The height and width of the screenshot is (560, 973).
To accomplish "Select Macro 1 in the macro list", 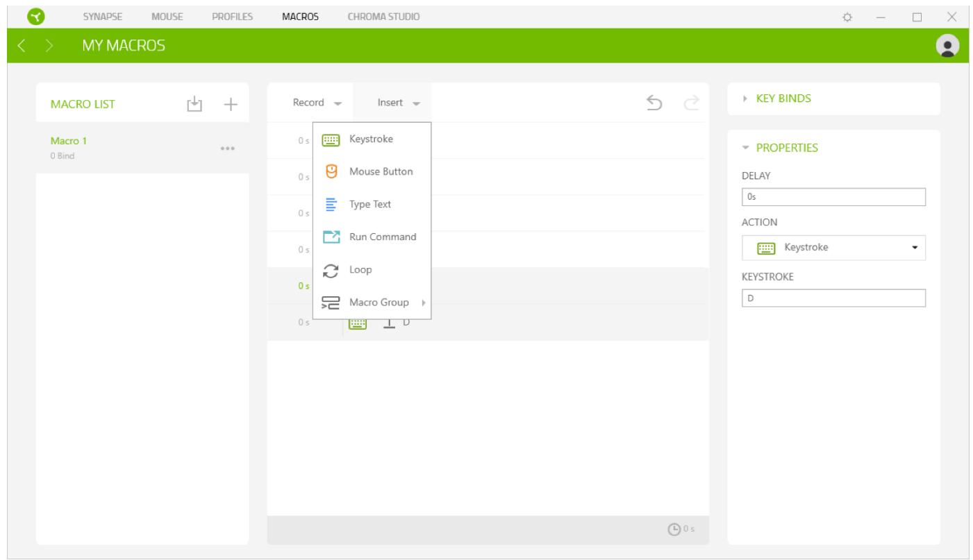I will pyautogui.click(x=142, y=148).
